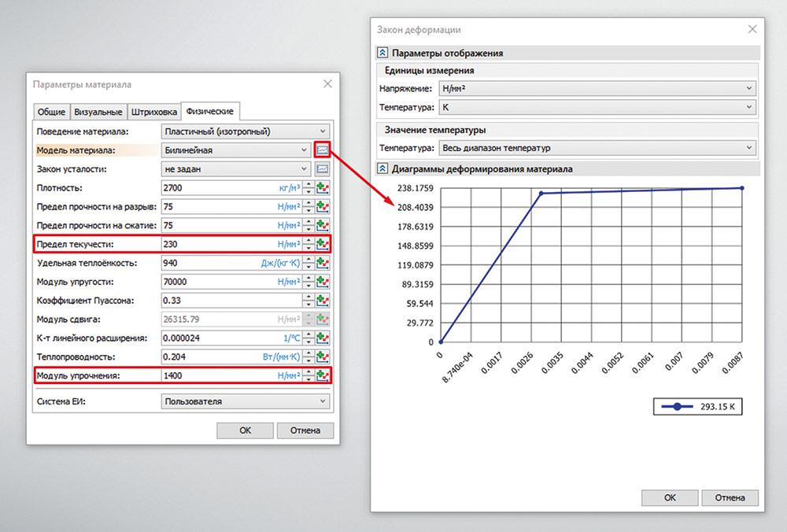Screen dimensions: 787x532
Task: Click OK in Параметры материала dialog
Action: [x=246, y=430]
